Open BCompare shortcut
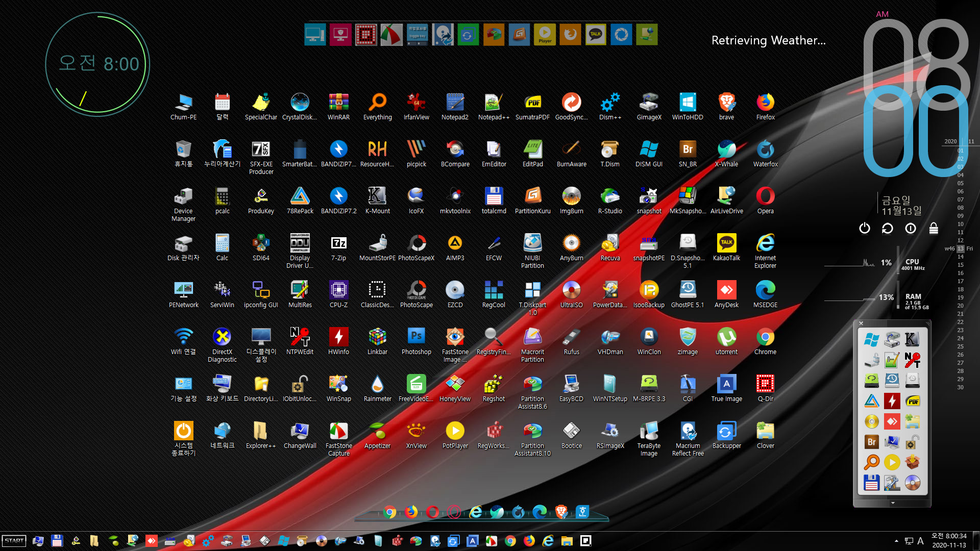 click(x=455, y=154)
